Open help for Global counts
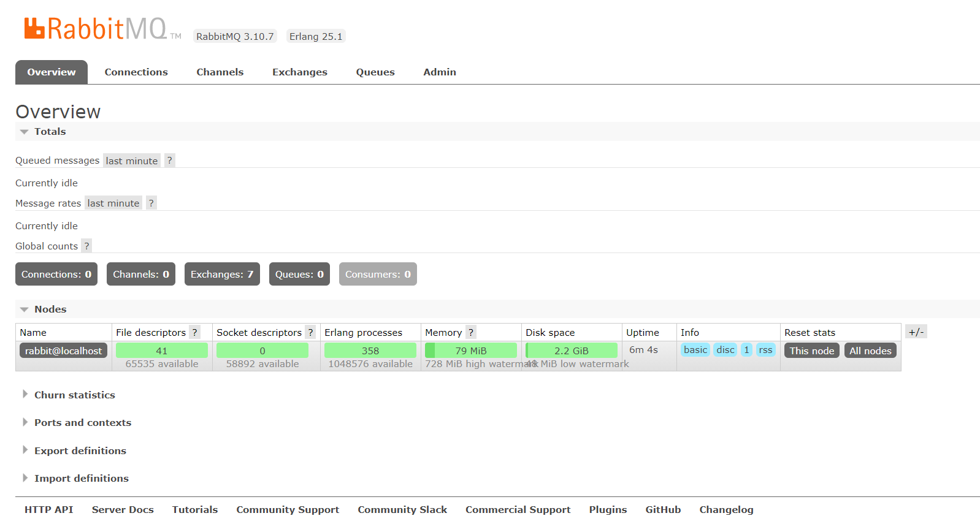The width and height of the screenshot is (980, 524). (x=86, y=246)
